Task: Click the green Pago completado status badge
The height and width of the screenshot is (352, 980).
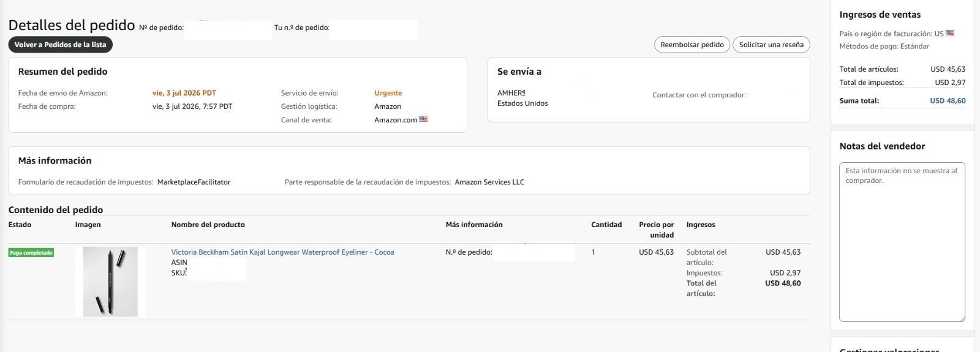Action: coord(31,252)
